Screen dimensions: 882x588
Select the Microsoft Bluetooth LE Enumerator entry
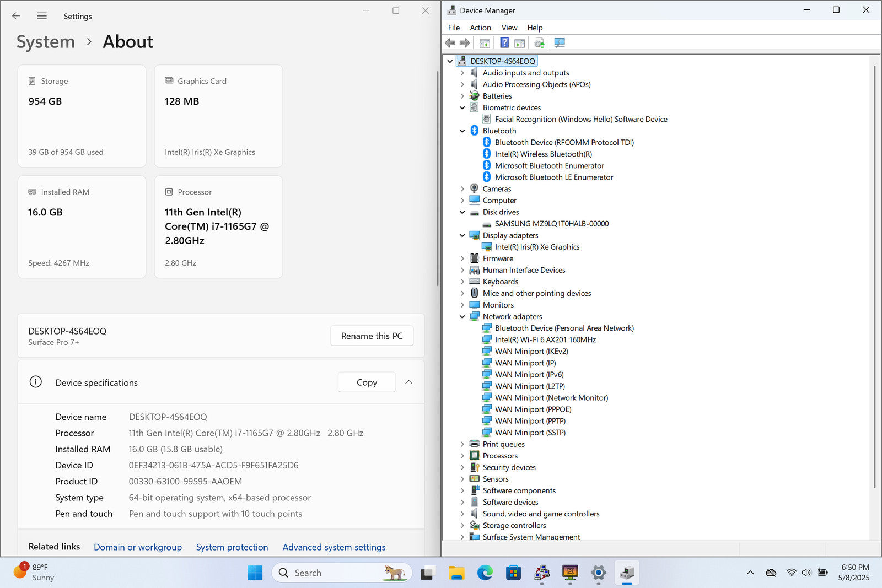tap(554, 177)
